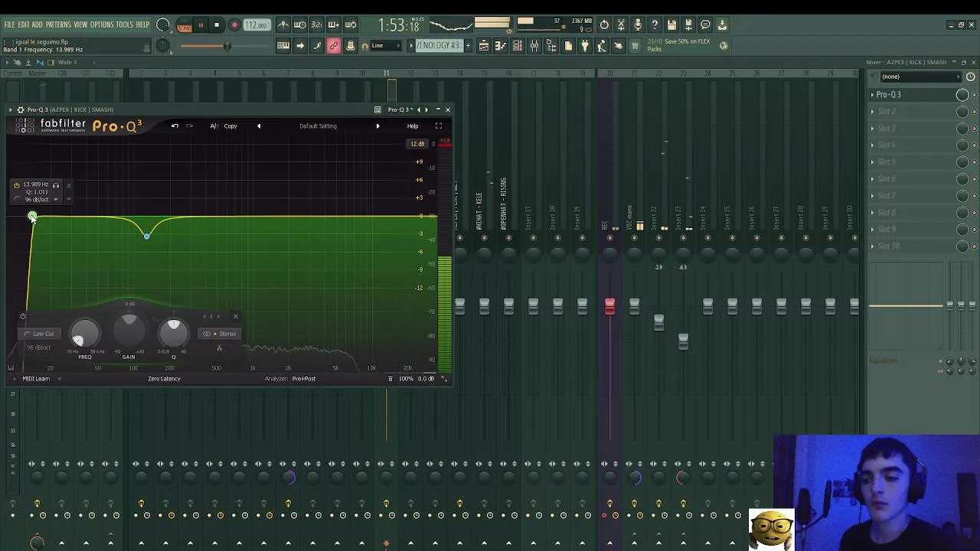Viewport: 980px width, 551px height.
Task: Click MIDI Learn in Pro-Q 3
Action: click(x=36, y=379)
